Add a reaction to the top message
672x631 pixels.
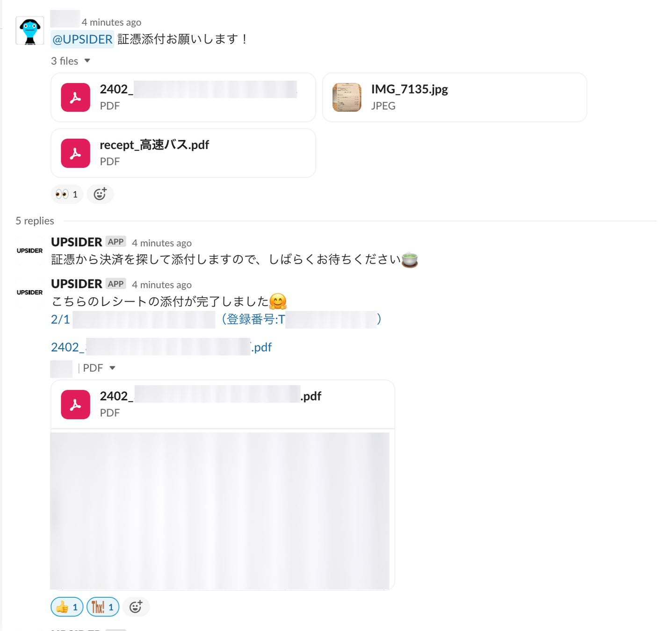click(100, 194)
